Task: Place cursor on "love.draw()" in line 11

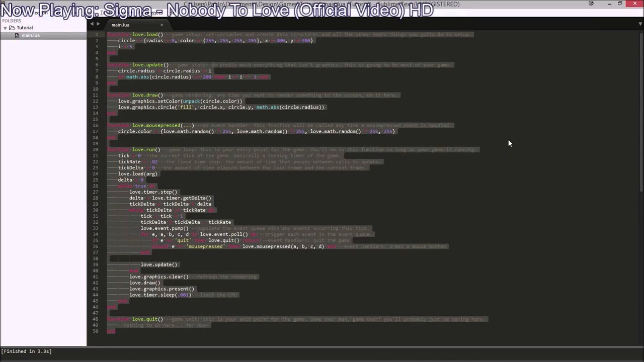Action: click(147, 95)
